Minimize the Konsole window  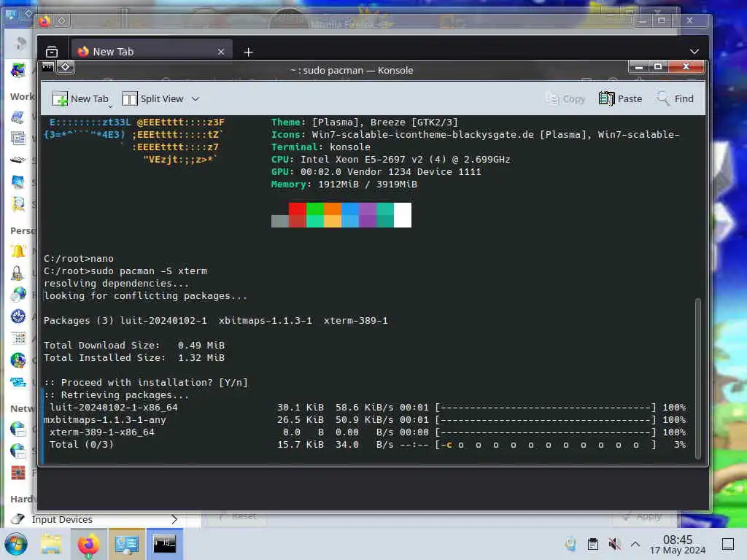pos(639,66)
